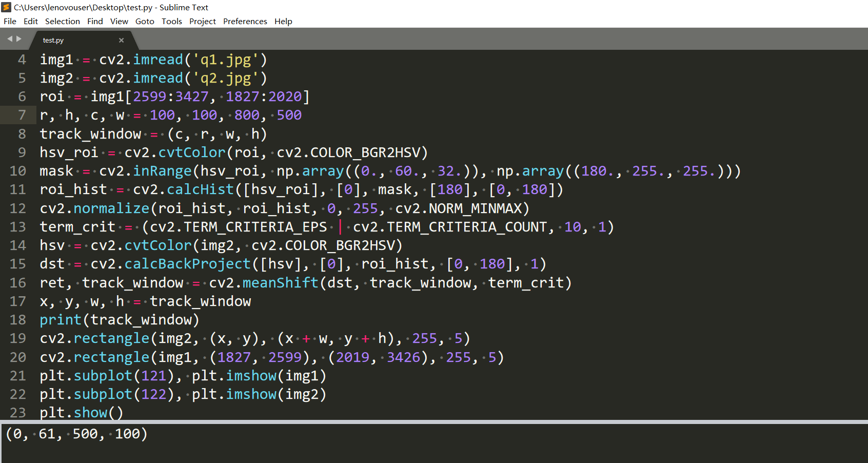
Task: Click the next tab right arrow
Action: [19, 39]
